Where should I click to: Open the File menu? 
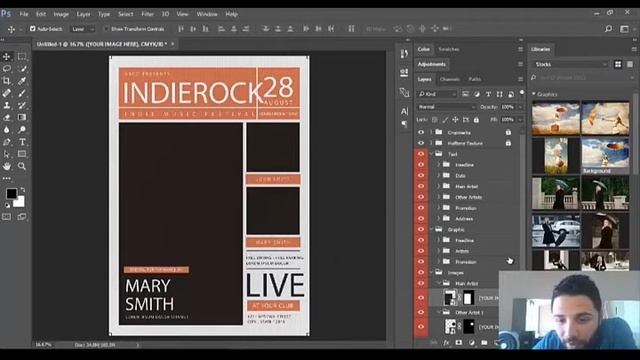24,14
